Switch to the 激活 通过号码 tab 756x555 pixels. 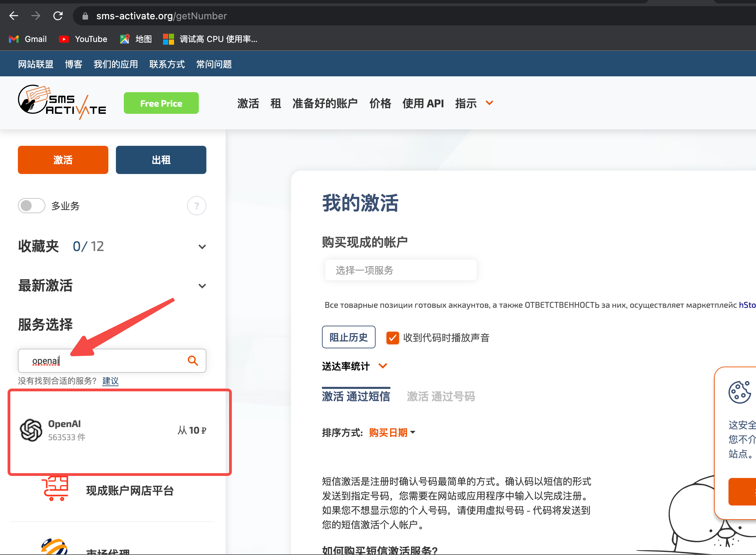point(441,396)
